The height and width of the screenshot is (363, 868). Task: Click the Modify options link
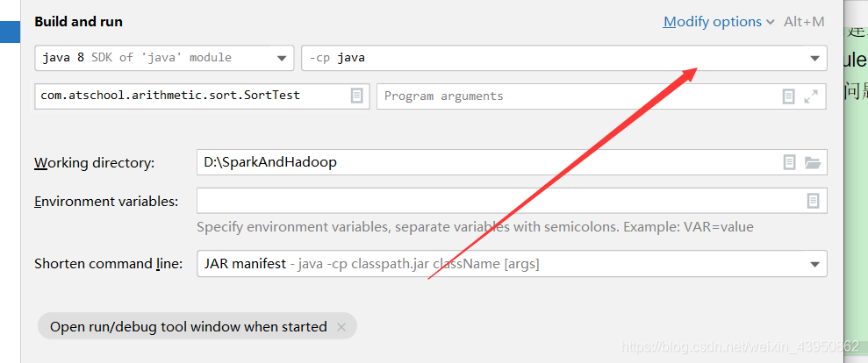tap(713, 22)
